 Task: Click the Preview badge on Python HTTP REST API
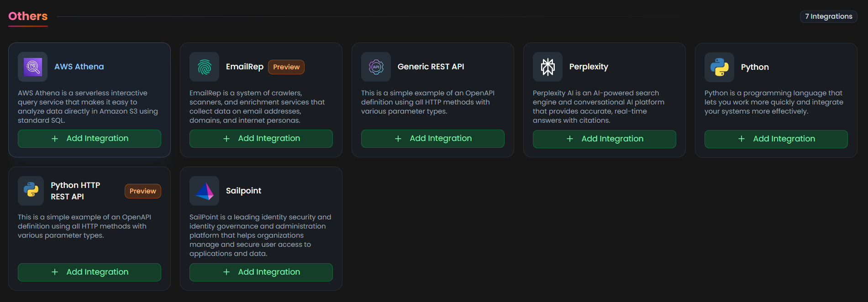tap(143, 191)
